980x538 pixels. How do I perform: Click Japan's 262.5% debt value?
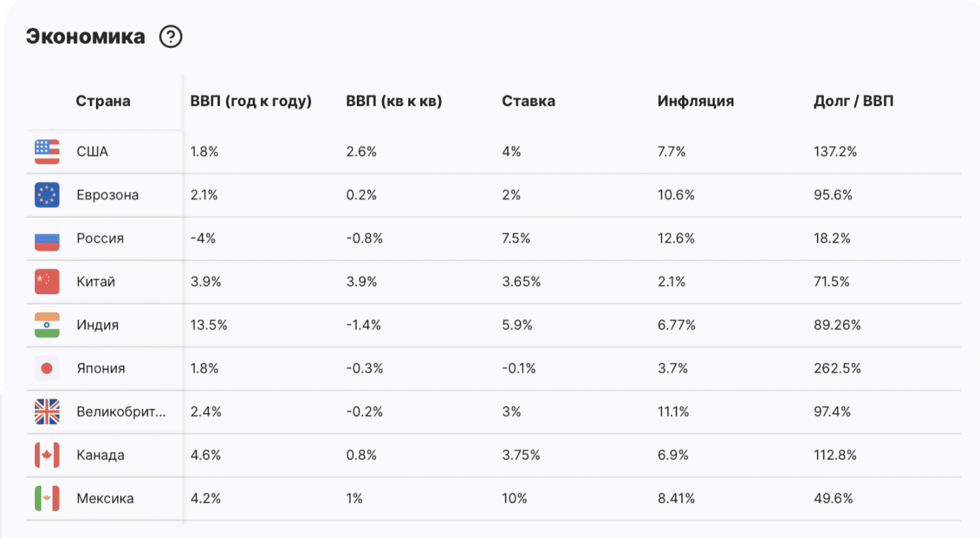click(837, 369)
